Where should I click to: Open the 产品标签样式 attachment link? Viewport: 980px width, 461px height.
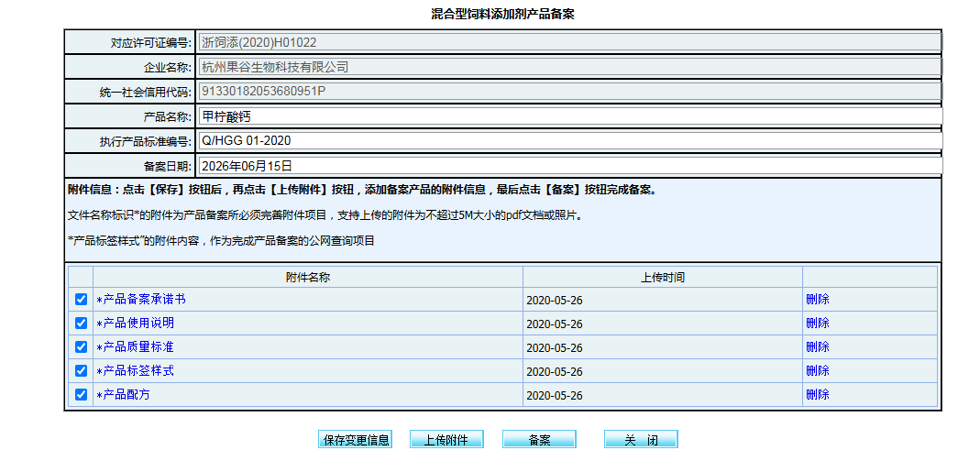point(135,370)
